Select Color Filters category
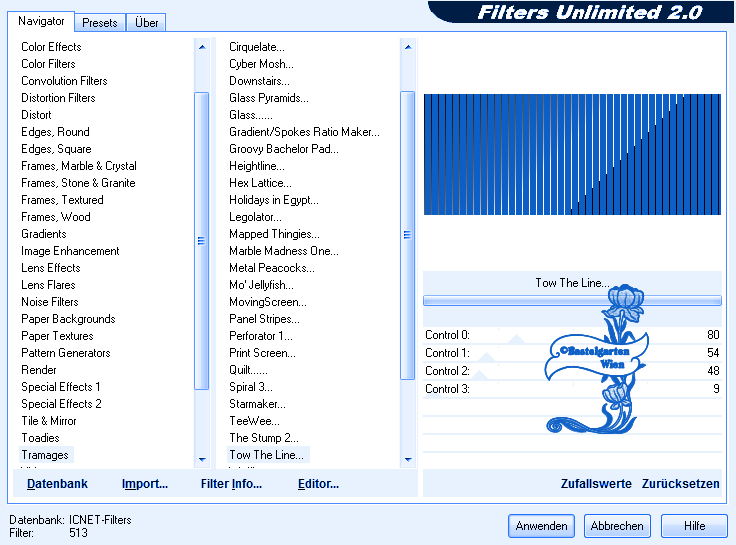Screen dimensions: 736x545 [x=48, y=63]
